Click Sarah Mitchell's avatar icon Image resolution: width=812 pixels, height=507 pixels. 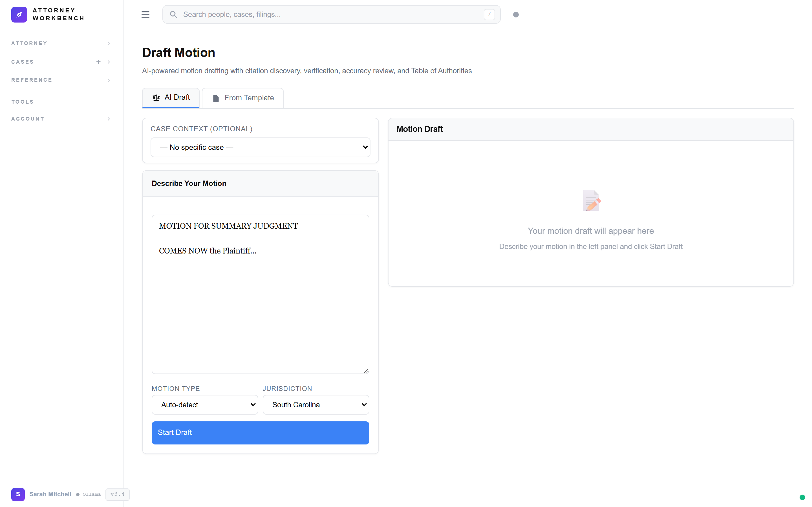pyautogui.click(x=18, y=494)
